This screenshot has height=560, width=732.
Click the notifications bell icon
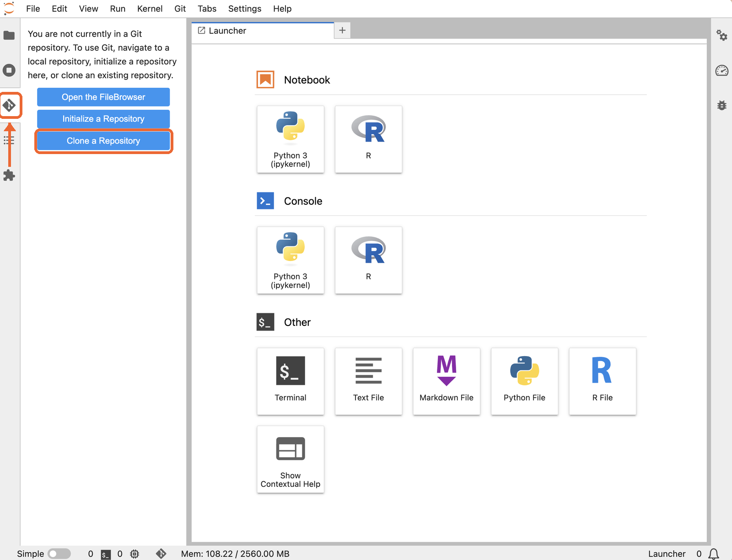tap(713, 554)
